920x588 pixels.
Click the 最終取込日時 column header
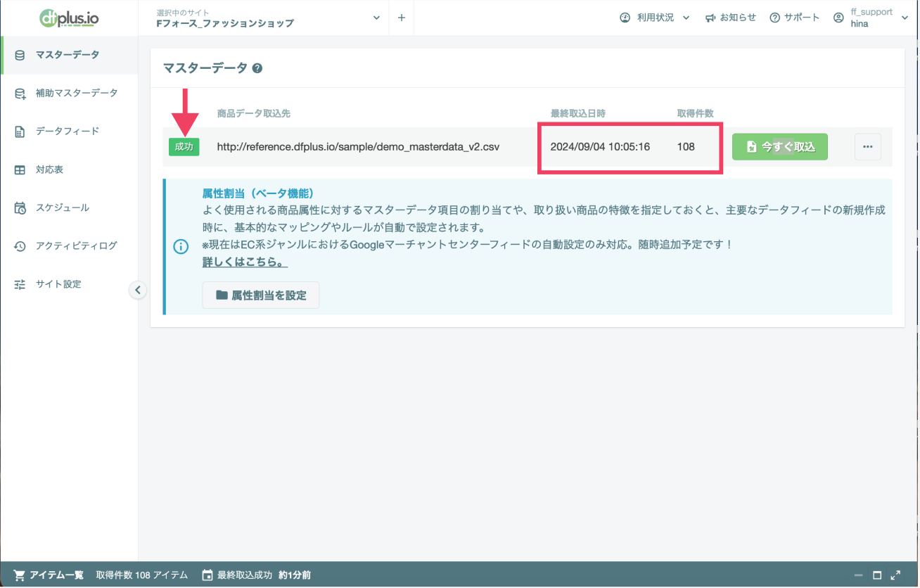(x=578, y=113)
